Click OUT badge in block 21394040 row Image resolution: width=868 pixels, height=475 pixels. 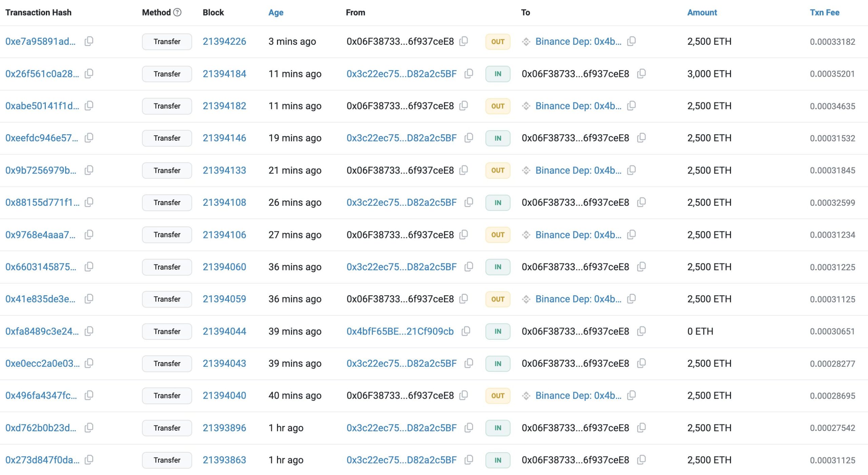pos(497,396)
